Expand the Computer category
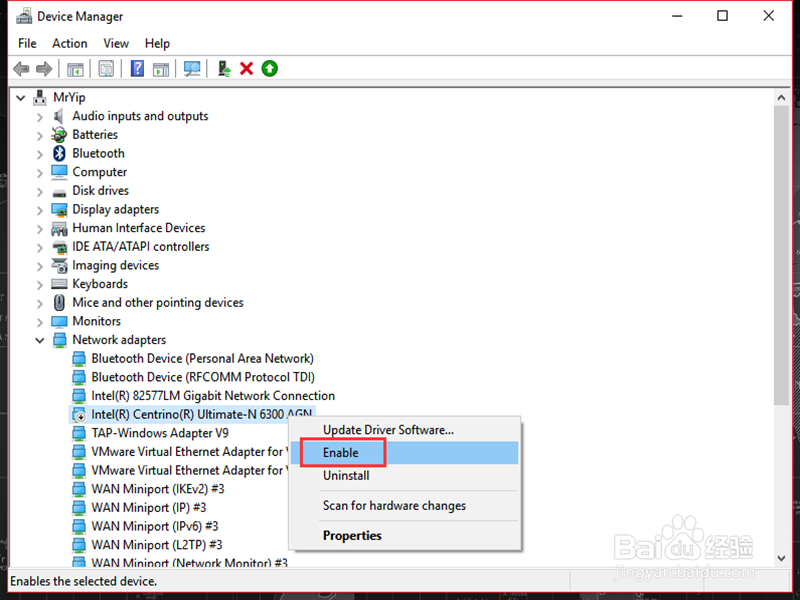This screenshot has height=600, width=800. [x=40, y=172]
